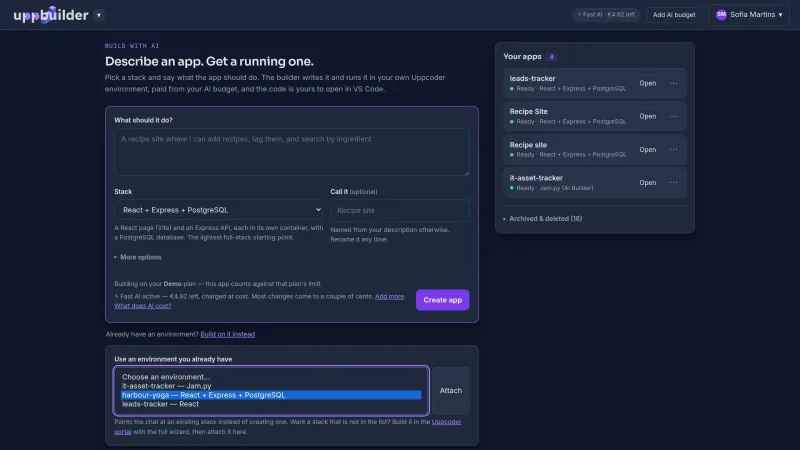Expand Archived & deleted (16)

542,218
